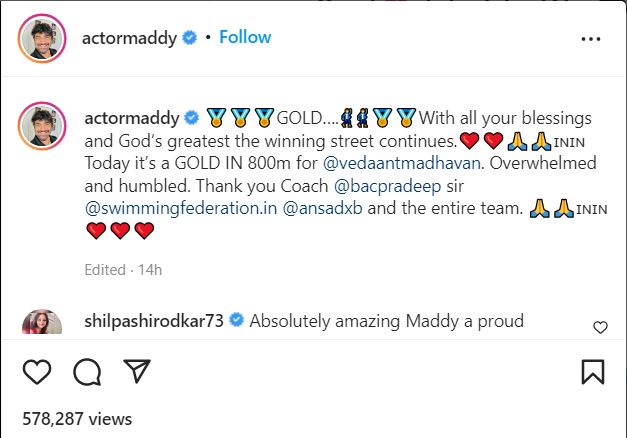
Task: Open shilpashirodkar73's profile from comment username
Action: pos(154,321)
